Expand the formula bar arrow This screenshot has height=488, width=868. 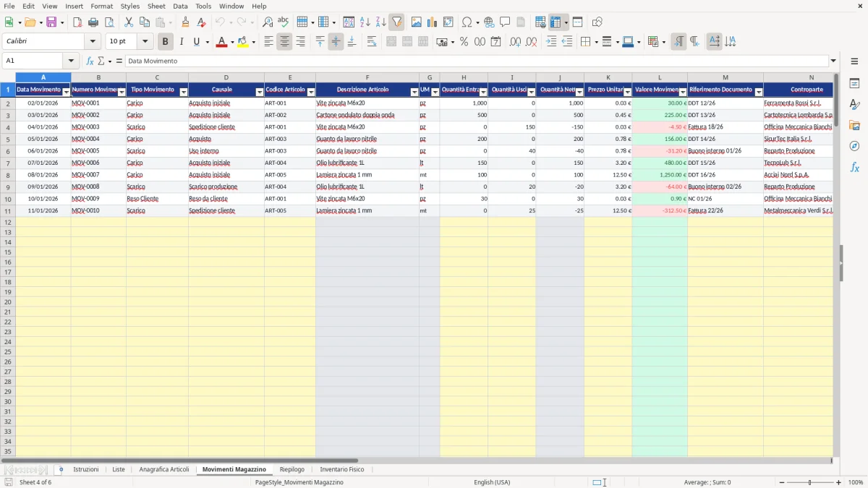tap(833, 61)
